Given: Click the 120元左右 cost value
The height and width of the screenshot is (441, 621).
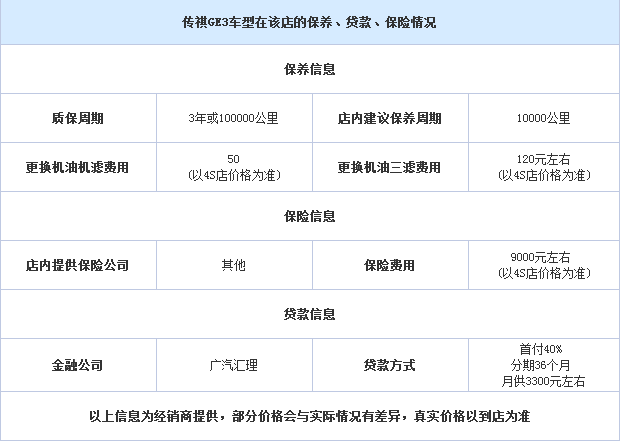Looking at the screenshot, I should pos(544,167).
